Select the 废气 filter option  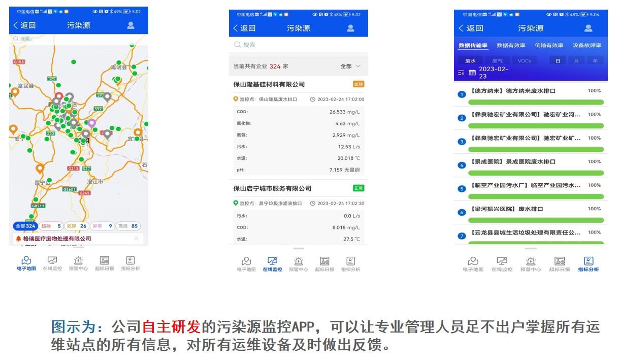point(497,61)
